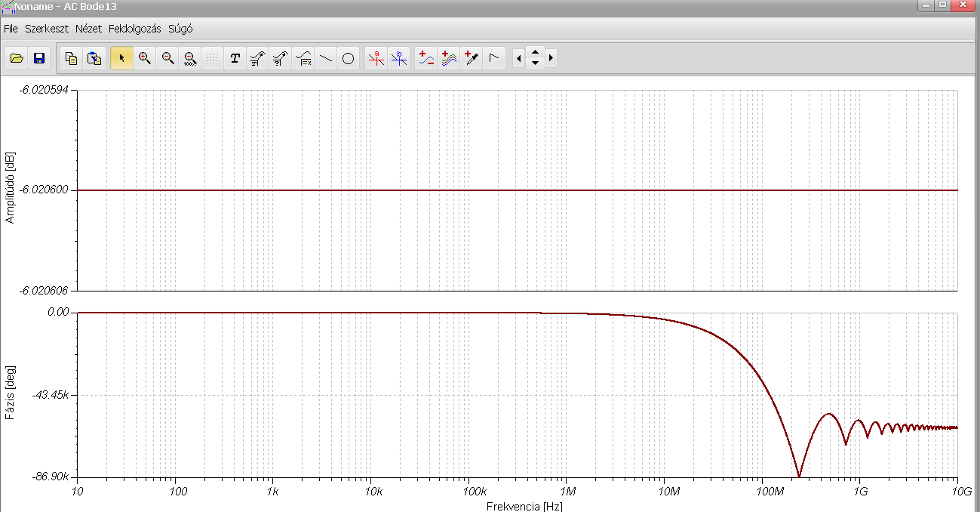Click the -86.90k phase axis value
Screen dimensions: 980x512
tap(52, 478)
